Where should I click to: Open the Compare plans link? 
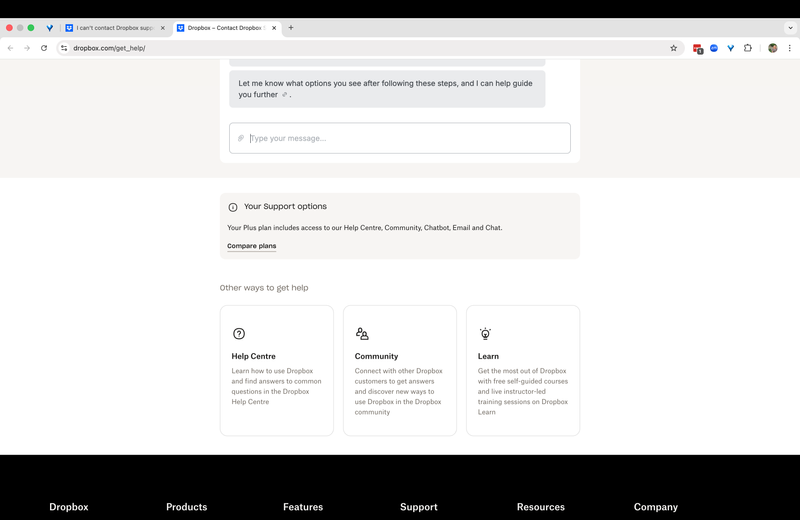[x=252, y=246]
